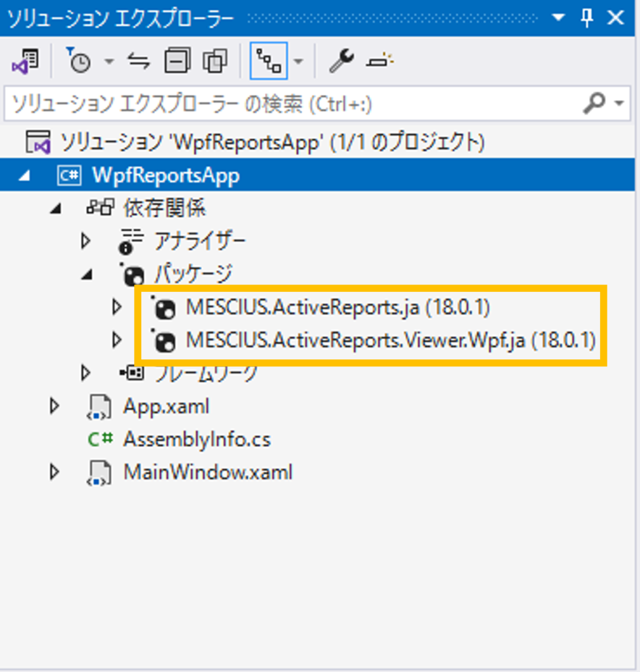Screen dimensions: 640x672
Task: Select App.xaml file
Action: (166, 406)
